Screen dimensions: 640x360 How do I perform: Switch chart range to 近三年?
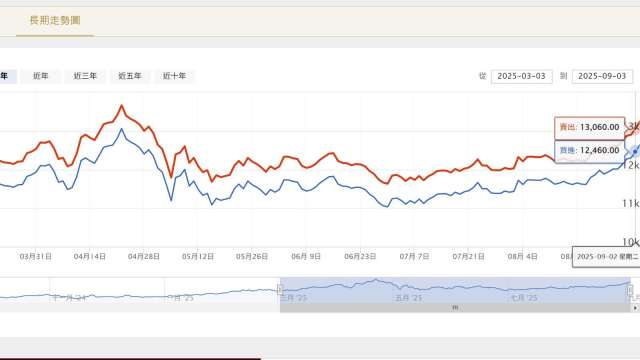tap(85, 76)
